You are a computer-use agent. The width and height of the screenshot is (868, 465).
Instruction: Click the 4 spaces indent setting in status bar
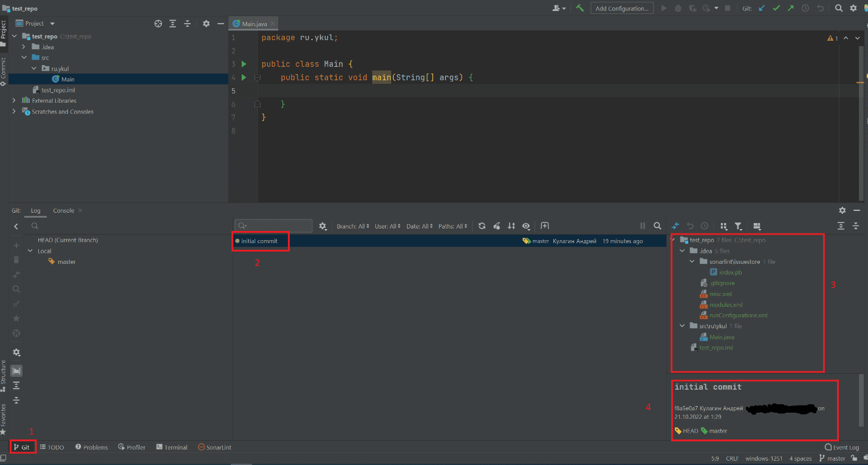pos(800,458)
